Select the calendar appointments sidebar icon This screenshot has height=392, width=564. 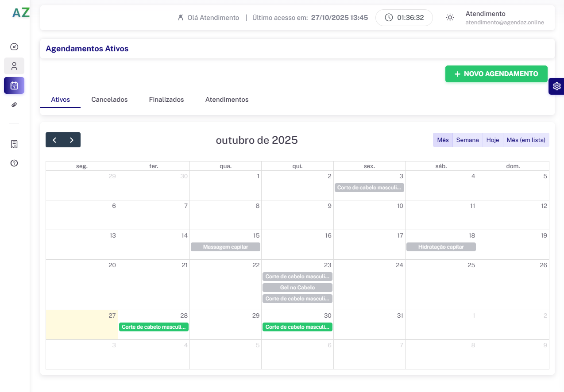point(14,85)
